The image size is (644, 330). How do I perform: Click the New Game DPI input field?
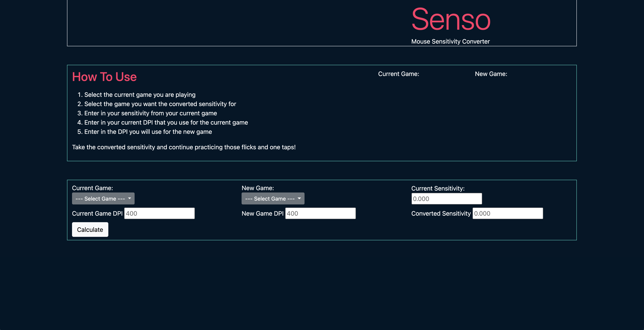[320, 214]
